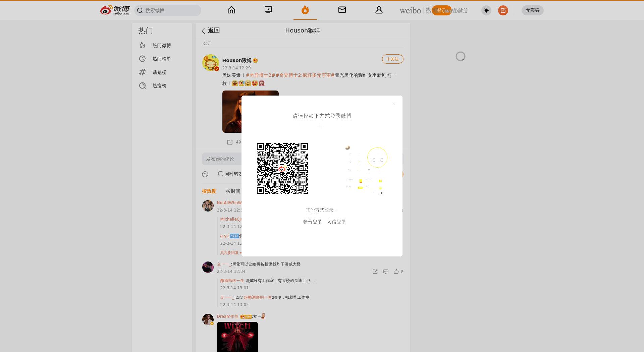Click the 热门微博 flame icon
The height and width of the screenshot is (352, 644).
(143, 45)
